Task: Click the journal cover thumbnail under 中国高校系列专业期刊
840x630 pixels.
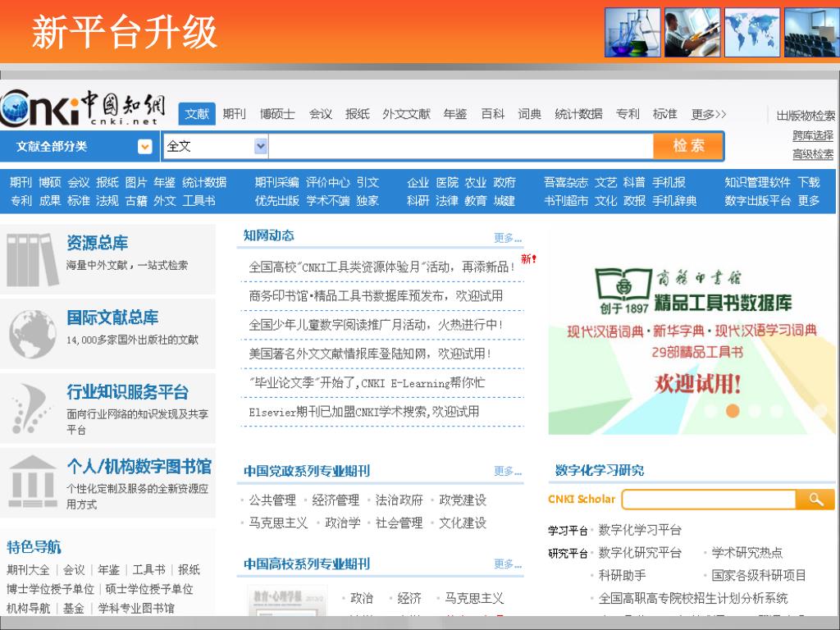Action: [x=287, y=600]
